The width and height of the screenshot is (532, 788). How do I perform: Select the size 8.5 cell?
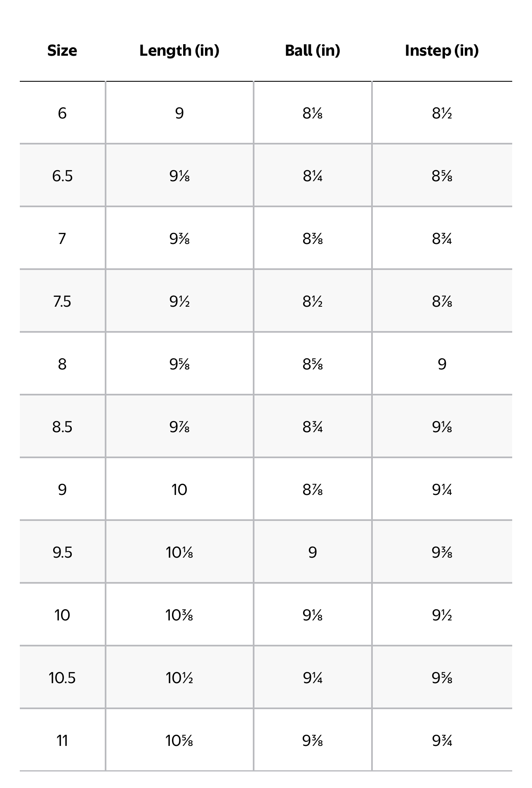(62, 427)
